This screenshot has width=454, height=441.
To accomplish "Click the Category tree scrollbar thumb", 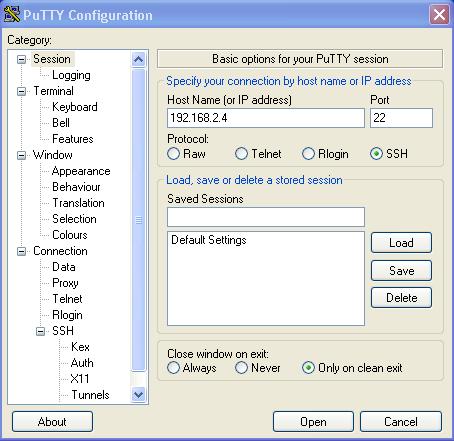I will (x=138, y=220).
